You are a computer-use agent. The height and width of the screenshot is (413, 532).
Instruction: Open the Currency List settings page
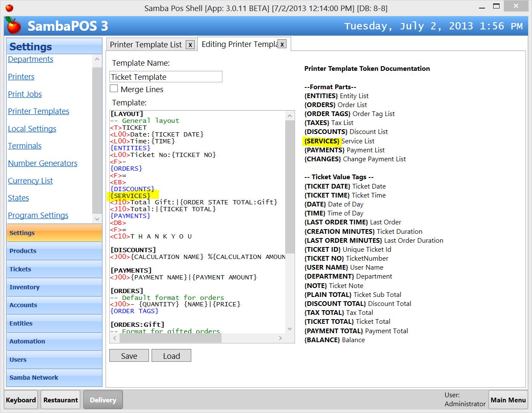pos(30,180)
